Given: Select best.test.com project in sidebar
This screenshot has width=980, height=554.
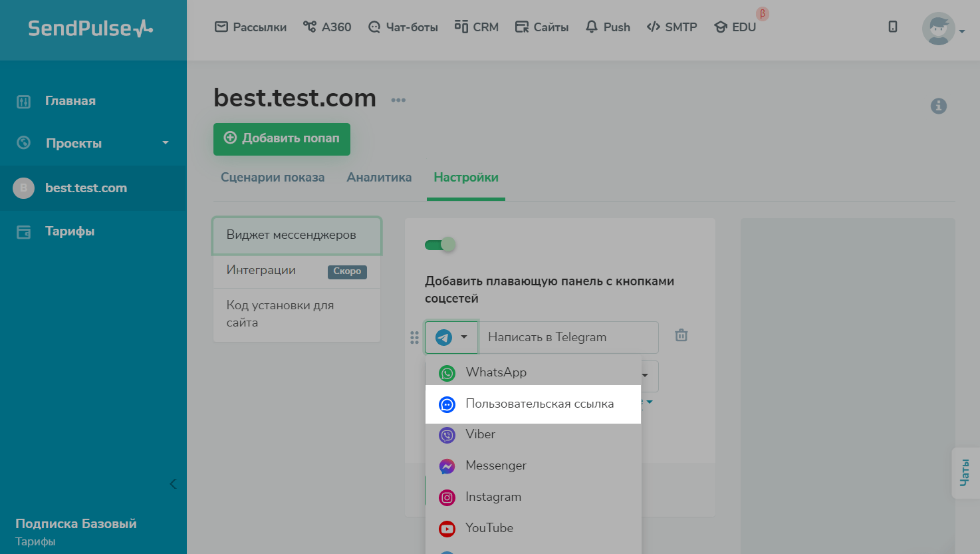Looking at the screenshot, I should pyautogui.click(x=93, y=188).
